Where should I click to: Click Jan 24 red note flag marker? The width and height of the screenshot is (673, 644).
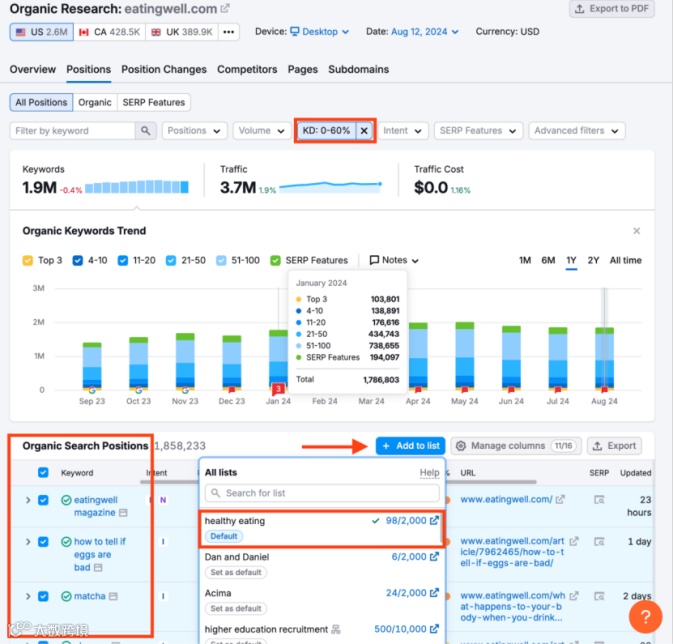[278, 389]
